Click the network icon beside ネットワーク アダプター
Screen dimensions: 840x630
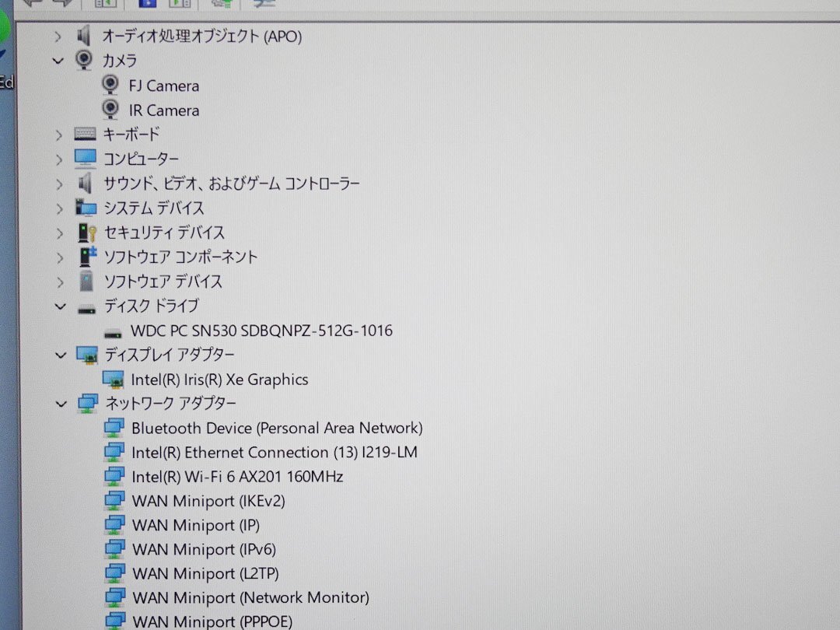click(x=88, y=404)
